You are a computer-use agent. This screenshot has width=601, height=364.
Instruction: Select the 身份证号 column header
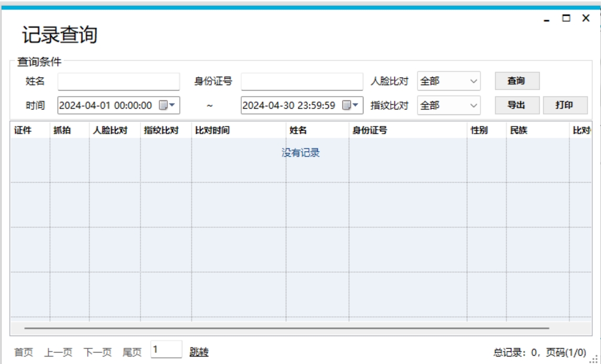370,131
